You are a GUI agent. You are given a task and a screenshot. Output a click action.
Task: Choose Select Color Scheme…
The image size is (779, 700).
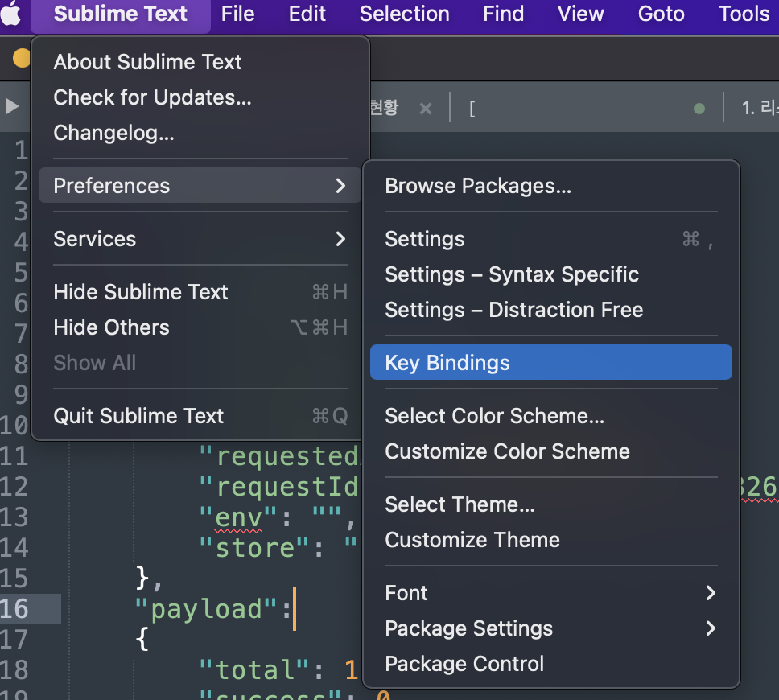click(x=551, y=416)
